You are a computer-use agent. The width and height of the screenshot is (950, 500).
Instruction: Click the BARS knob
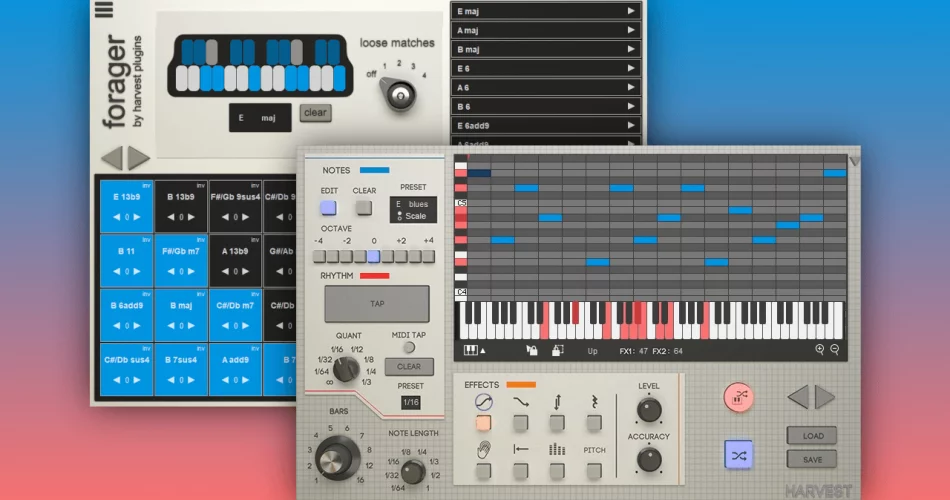click(337, 458)
